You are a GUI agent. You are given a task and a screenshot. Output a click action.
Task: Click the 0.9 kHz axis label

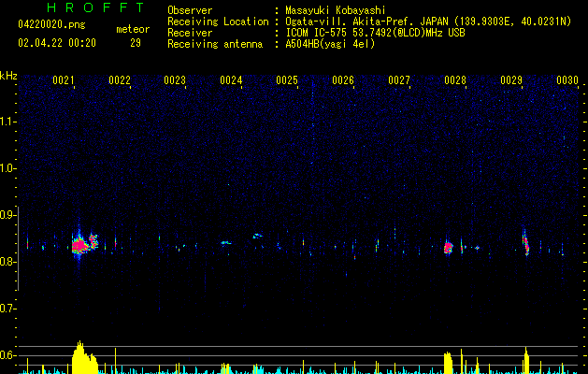click(8, 215)
